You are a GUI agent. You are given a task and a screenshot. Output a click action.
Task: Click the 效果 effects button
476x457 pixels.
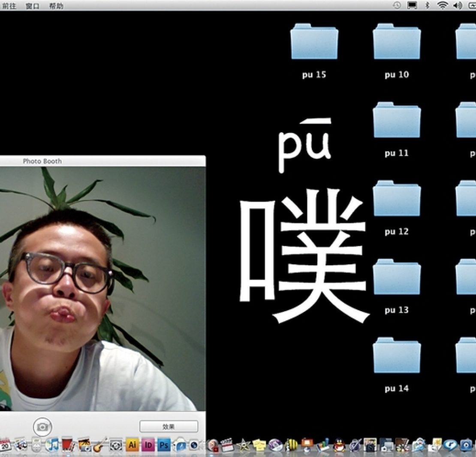[x=169, y=427]
